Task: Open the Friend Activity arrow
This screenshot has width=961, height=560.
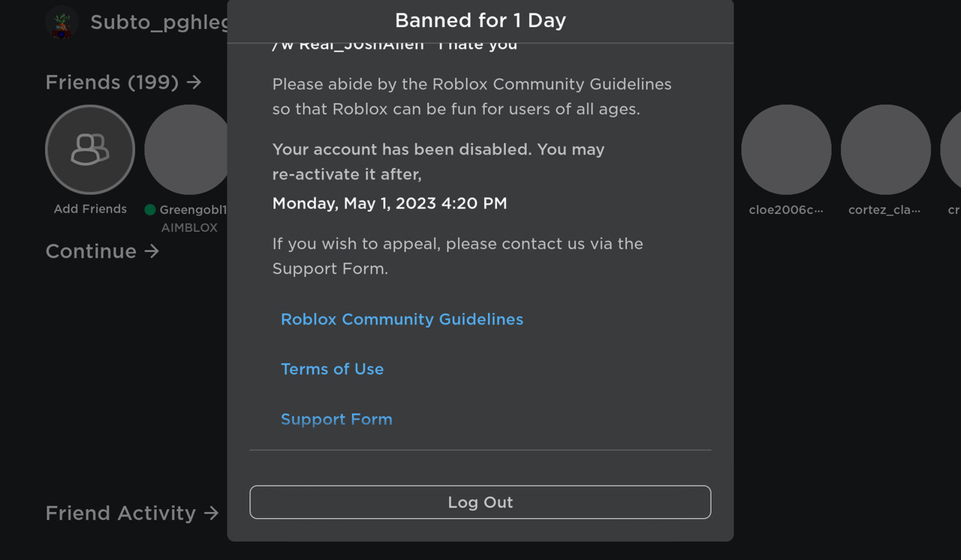Action: point(212,513)
